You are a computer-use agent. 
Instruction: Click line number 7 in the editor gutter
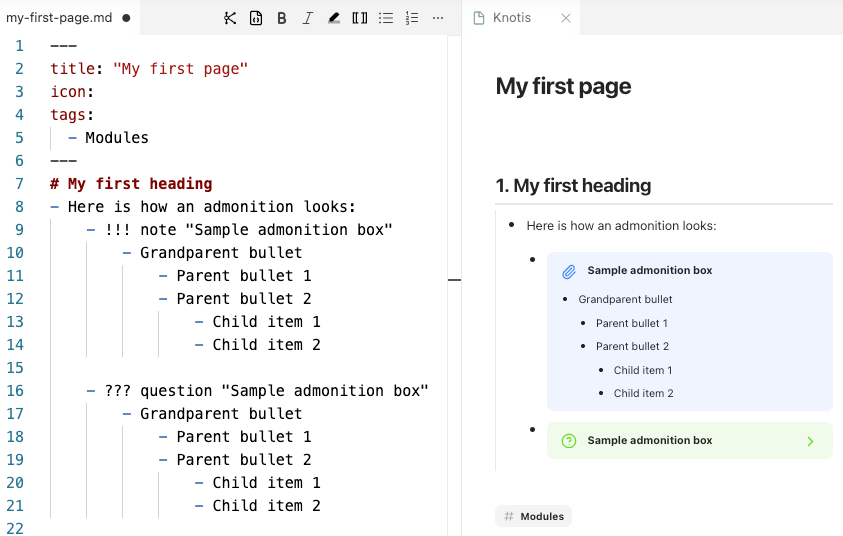19,184
